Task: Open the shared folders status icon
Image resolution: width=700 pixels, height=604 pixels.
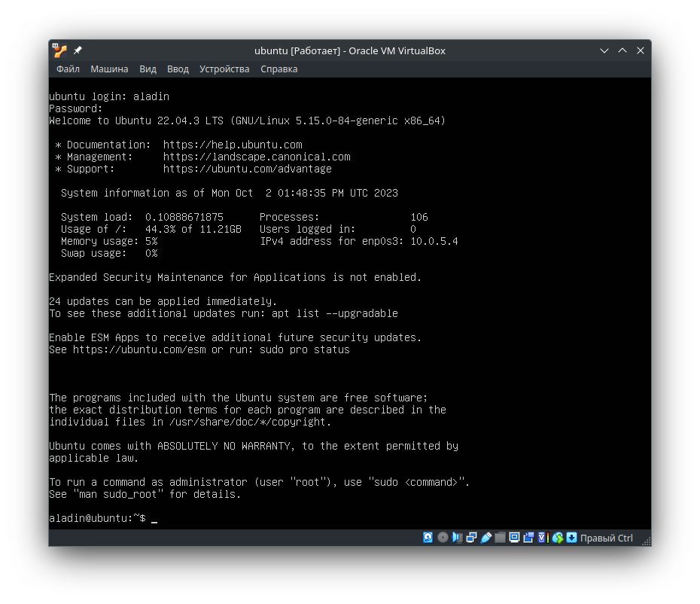Action: pyautogui.click(x=501, y=538)
